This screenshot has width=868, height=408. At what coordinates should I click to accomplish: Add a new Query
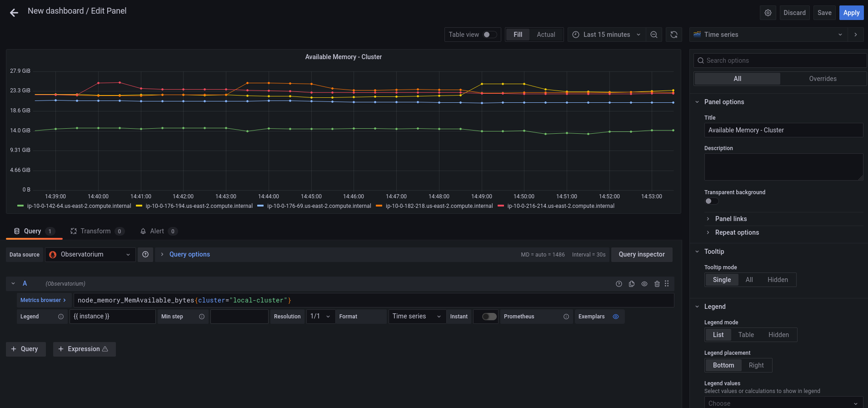pyautogui.click(x=25, y=349)
